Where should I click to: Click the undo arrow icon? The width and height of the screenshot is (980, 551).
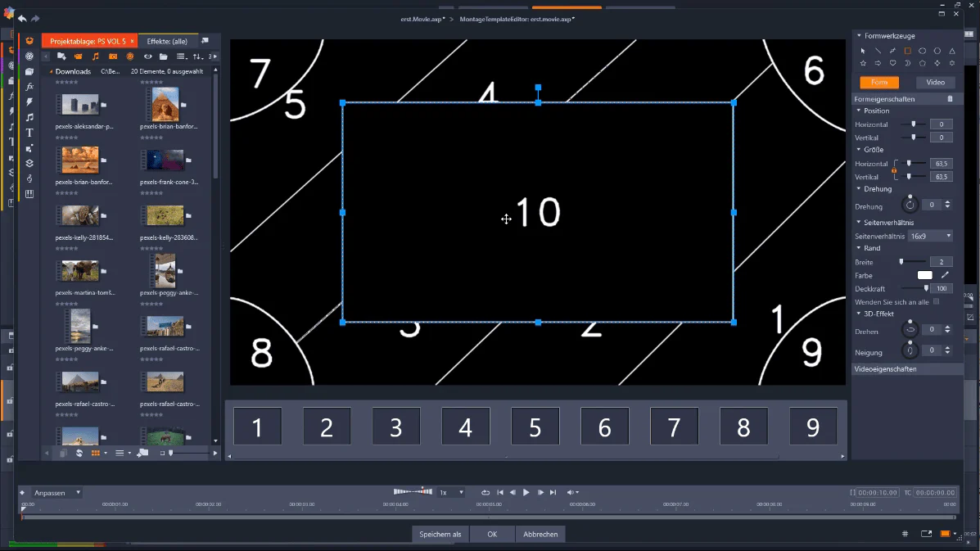point(22,19)
